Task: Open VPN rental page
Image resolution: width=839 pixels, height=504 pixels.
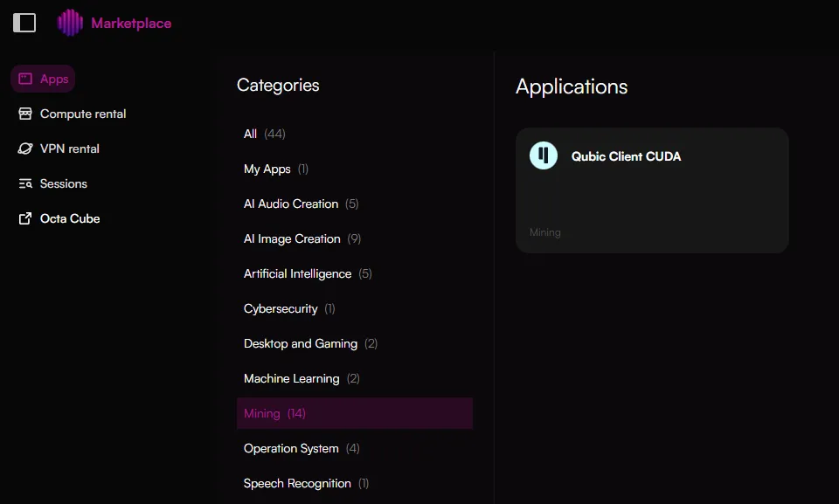Action: click(x=59, y=148)
